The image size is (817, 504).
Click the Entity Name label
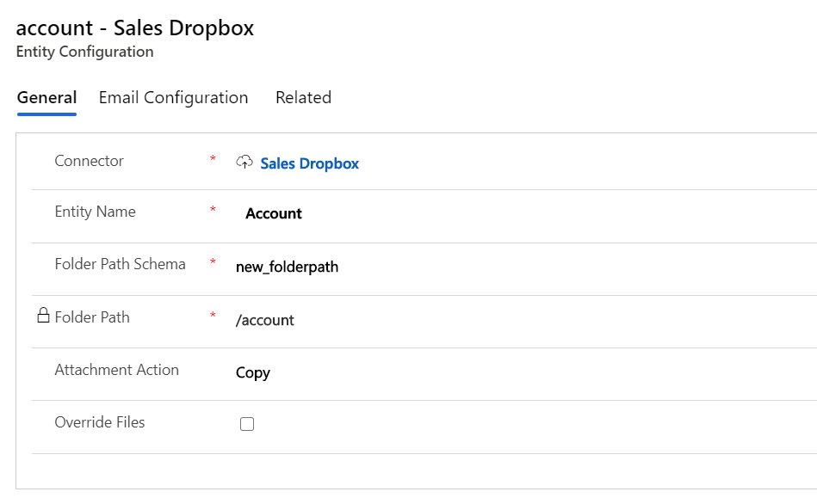96,212
